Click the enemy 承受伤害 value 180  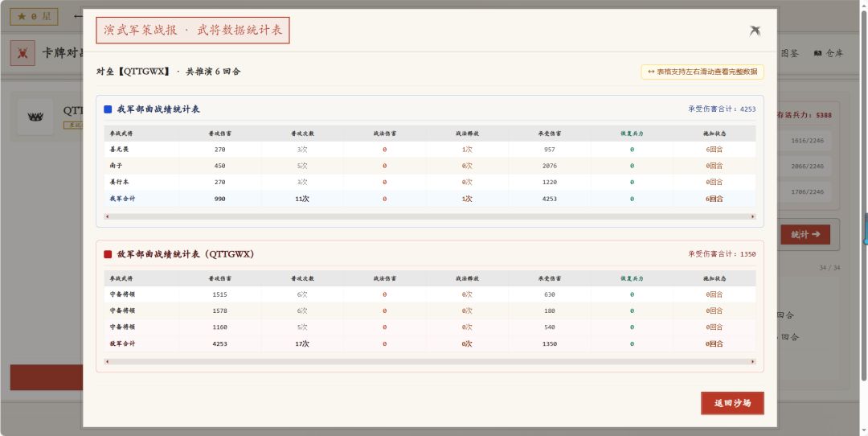coord(549,311)
